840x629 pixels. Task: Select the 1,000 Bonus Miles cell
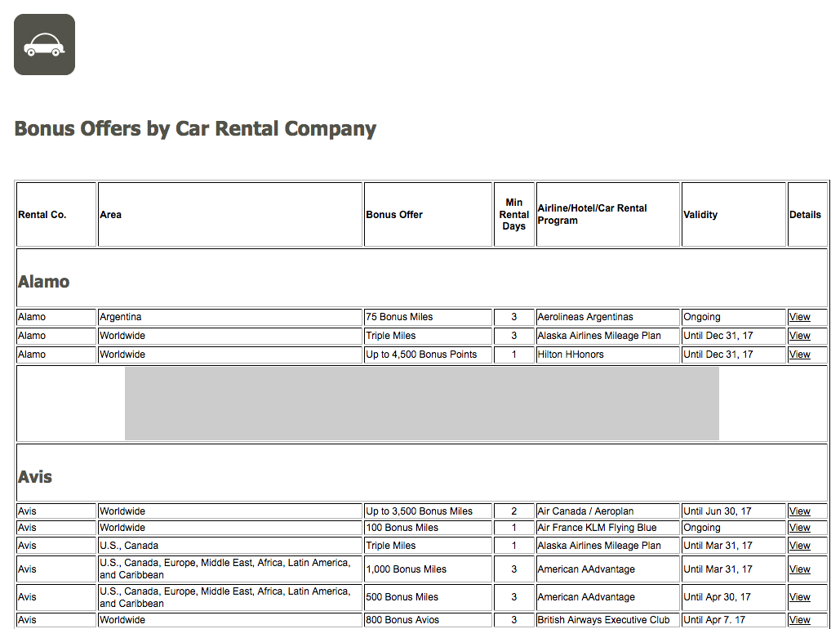coord(428,569)
